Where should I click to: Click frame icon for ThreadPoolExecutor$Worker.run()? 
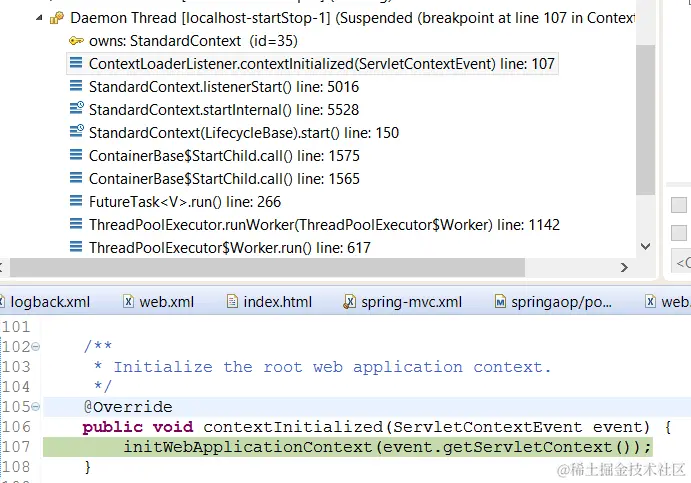tap(76, 247)
